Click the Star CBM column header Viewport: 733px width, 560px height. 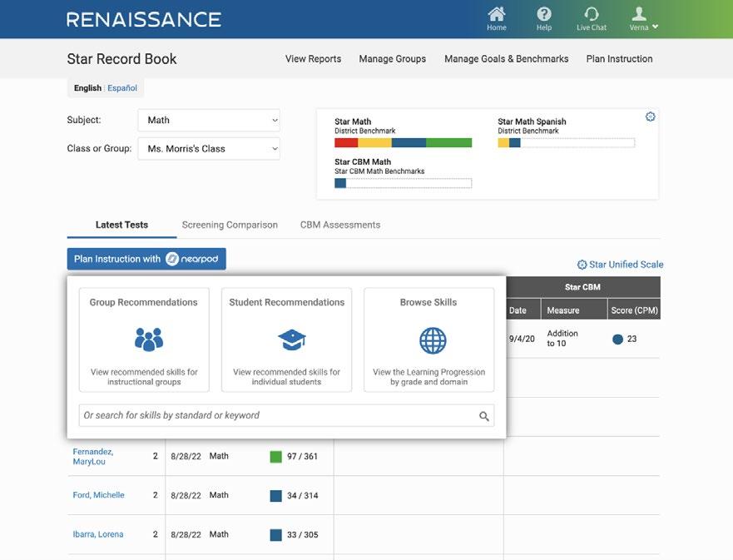(x=582, y=287)
